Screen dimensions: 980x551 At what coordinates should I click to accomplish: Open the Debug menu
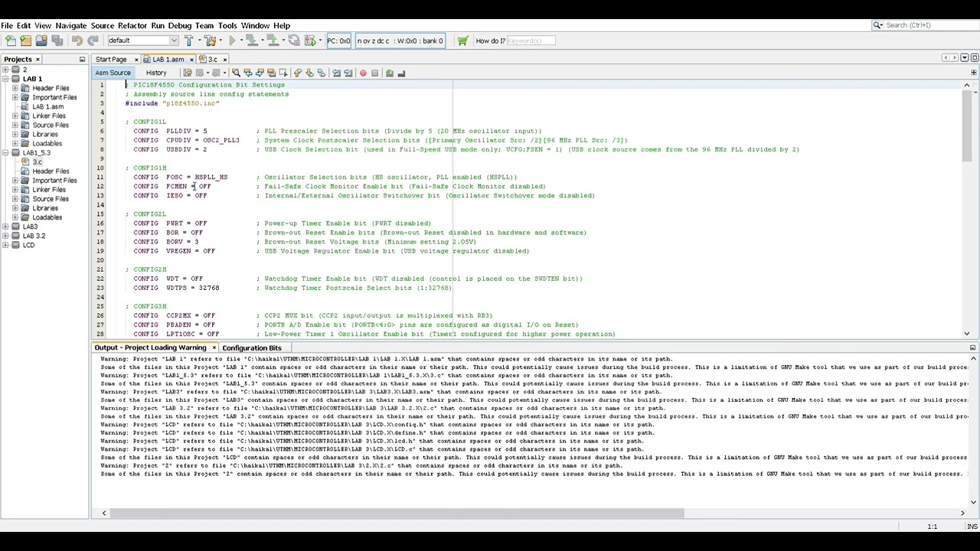[x=179, y=25]
